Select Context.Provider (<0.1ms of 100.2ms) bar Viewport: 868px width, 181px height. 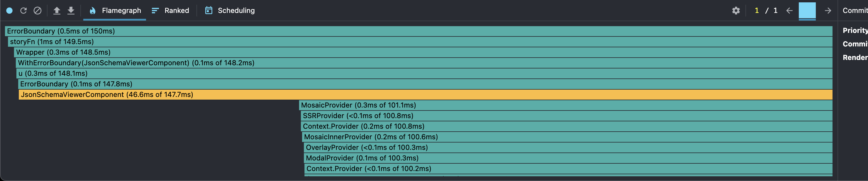pyautogui.click(x=568, y=168)
